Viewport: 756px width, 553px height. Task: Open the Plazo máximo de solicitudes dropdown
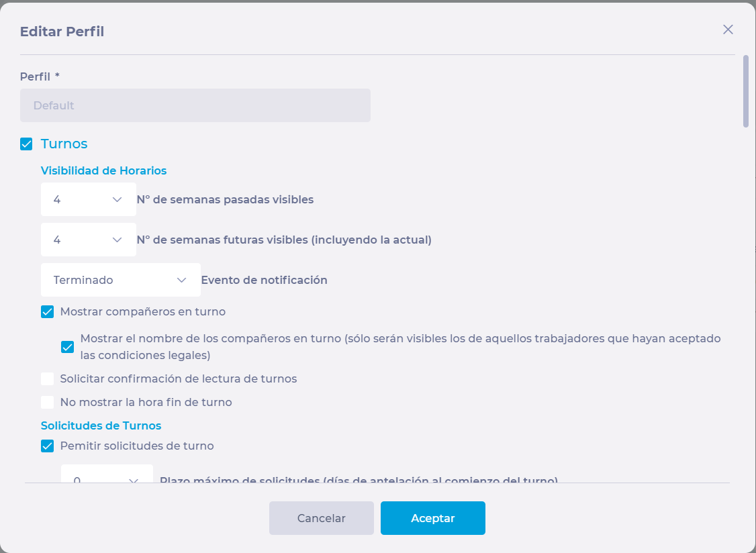(107, 474)
